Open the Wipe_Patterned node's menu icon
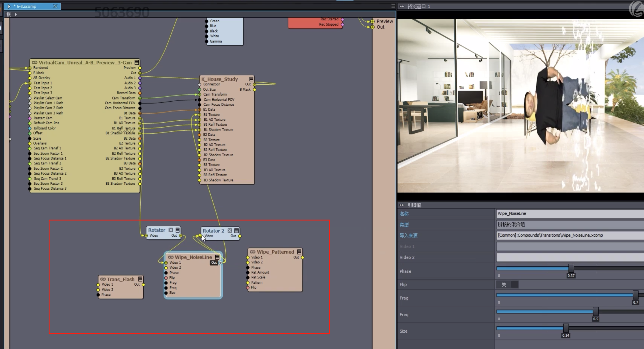 299,252
